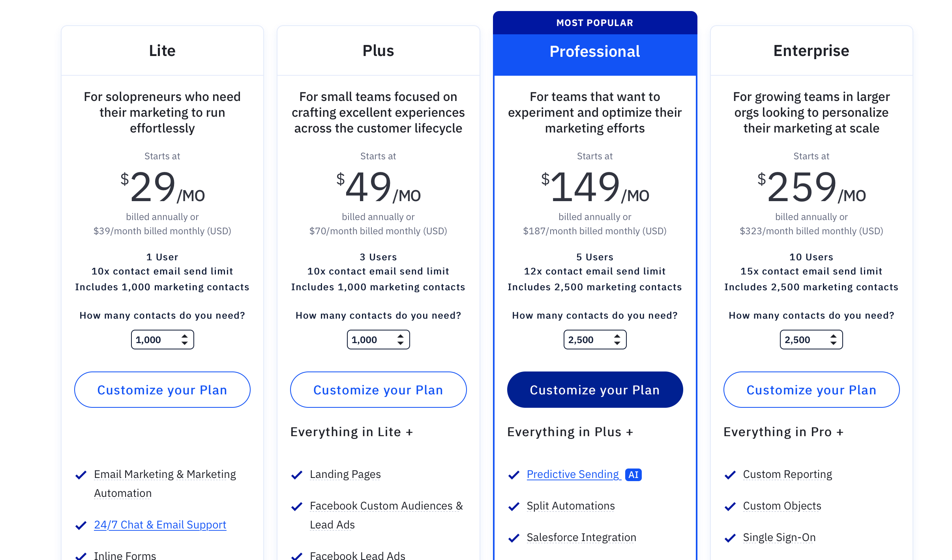Expand the Professional plan contacts dropdown
This screenshot has width=952, height=560.
(x=594, y=340)
